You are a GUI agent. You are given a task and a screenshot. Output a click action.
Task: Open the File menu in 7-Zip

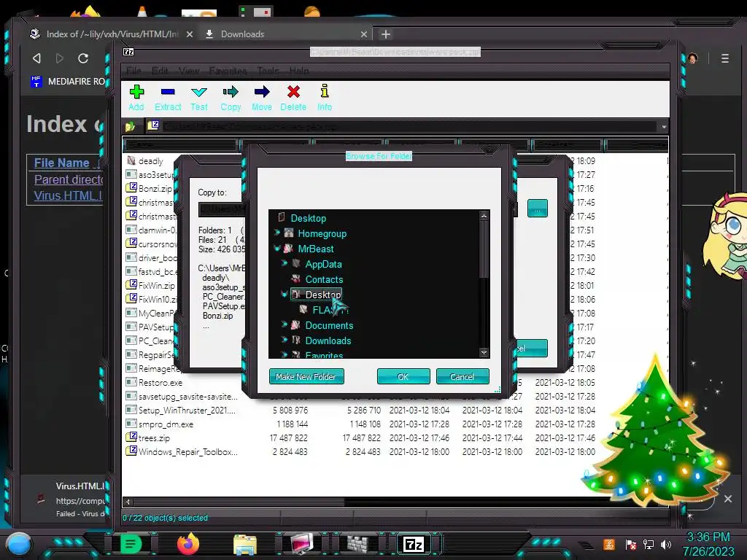(134, 71)
